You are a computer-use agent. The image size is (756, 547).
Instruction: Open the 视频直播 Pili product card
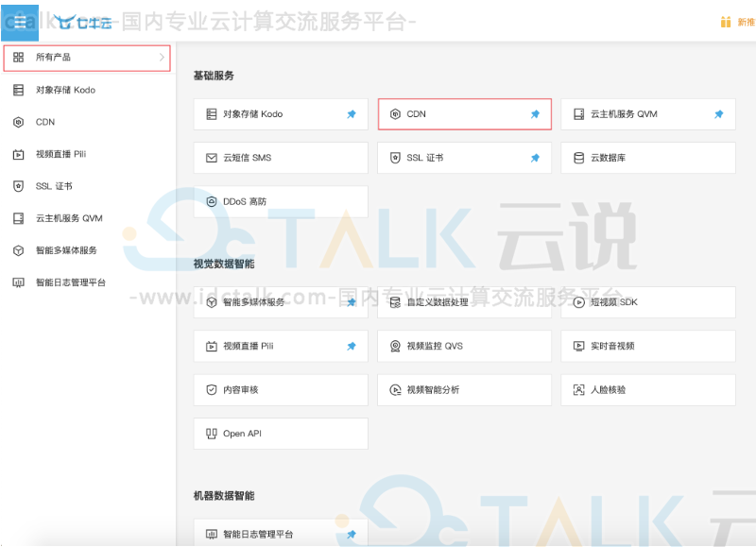coord(281,346)
